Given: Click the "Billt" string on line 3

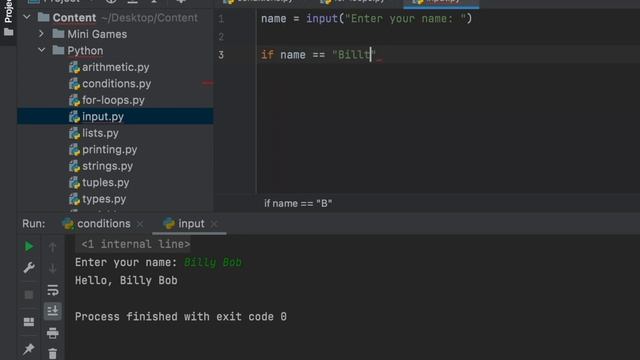Looking at the screenshot, I should (354, 55).
